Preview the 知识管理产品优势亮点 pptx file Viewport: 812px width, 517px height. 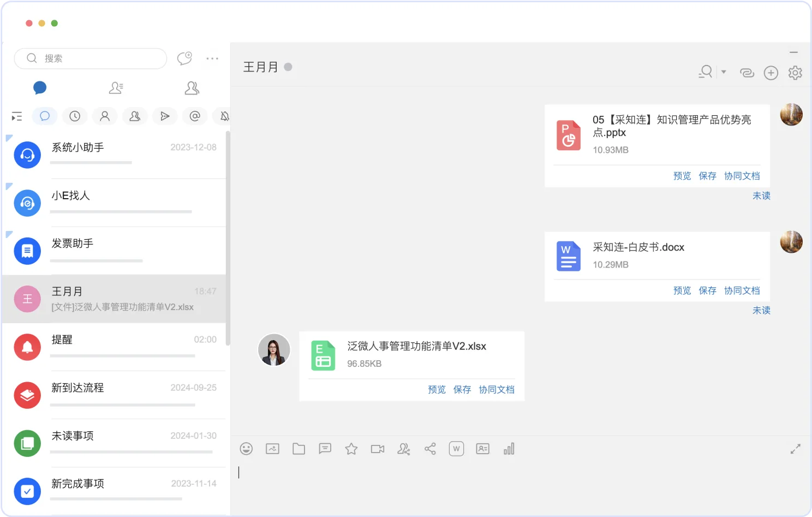(682, 176)
